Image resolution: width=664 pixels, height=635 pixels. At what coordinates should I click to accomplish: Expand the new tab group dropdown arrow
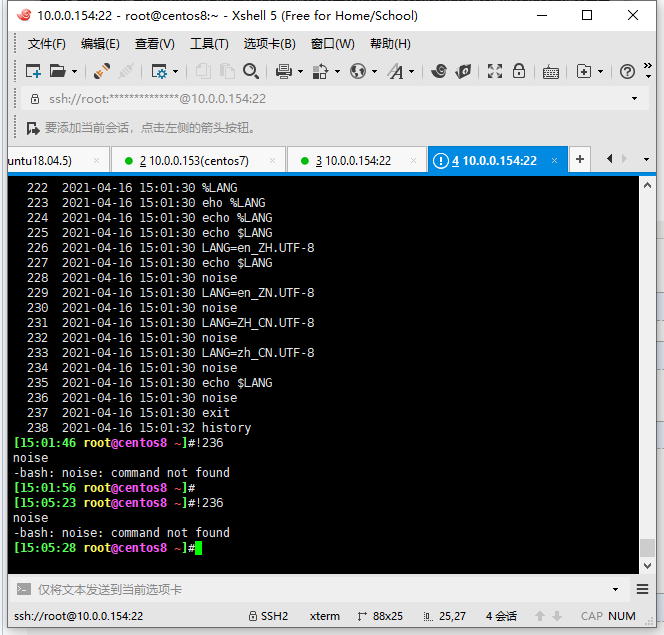click(x=600, y=72)
